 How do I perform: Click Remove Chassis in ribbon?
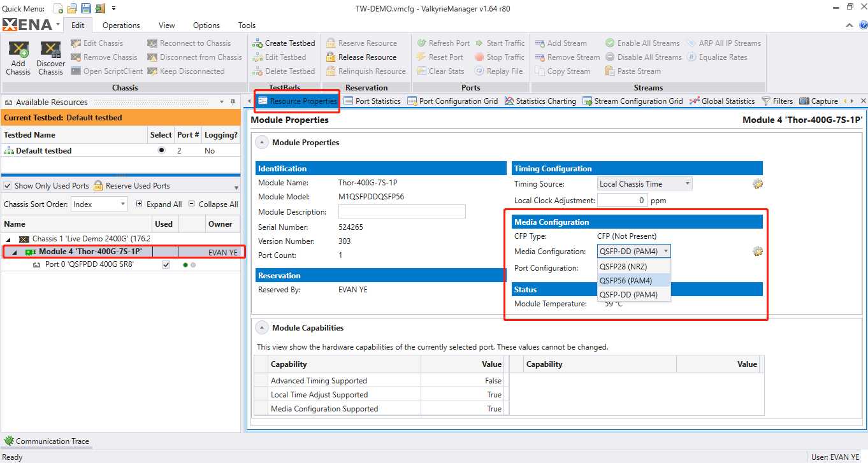(x=104, y=57)
